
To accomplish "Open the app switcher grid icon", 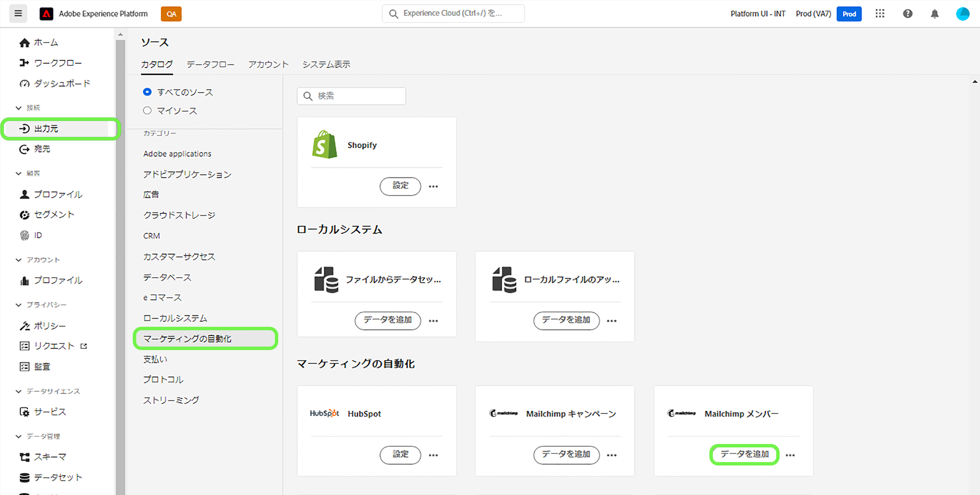I will click(x=880, y=14).
